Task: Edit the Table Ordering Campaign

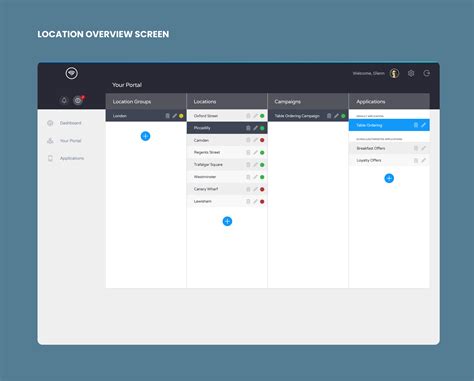Action: click(336, 116)
